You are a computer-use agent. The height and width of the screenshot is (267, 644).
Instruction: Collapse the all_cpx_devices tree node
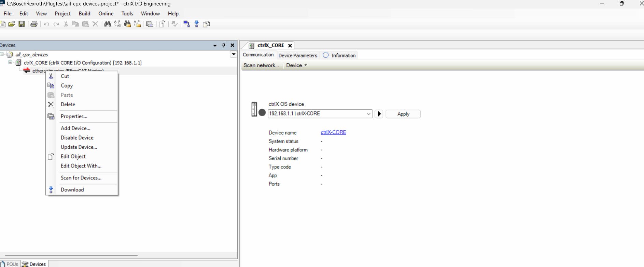[2, 54]
